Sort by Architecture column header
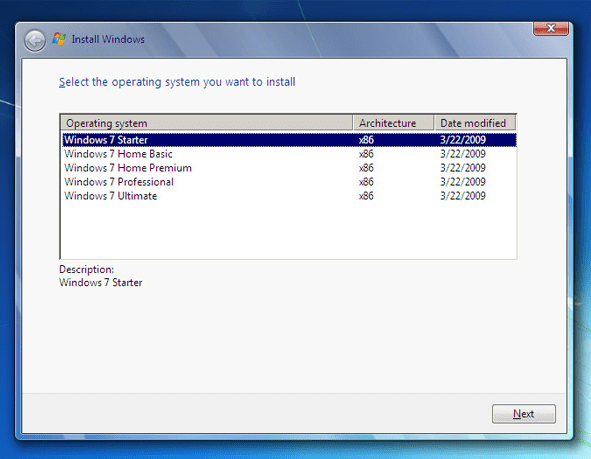 [393, 123]
